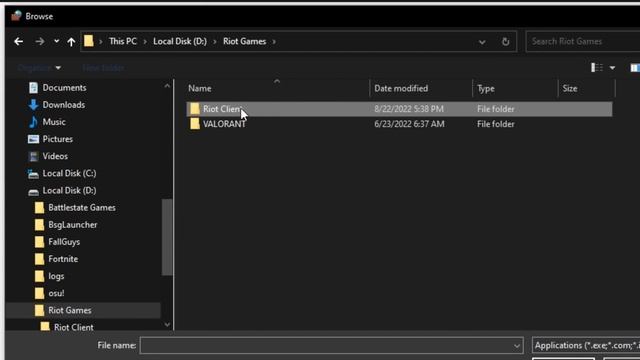Image resolution: width=640 pixels, height=360 pixels.
Task: Open the view options dropdown arrow
Action: (x=612, y=68)
